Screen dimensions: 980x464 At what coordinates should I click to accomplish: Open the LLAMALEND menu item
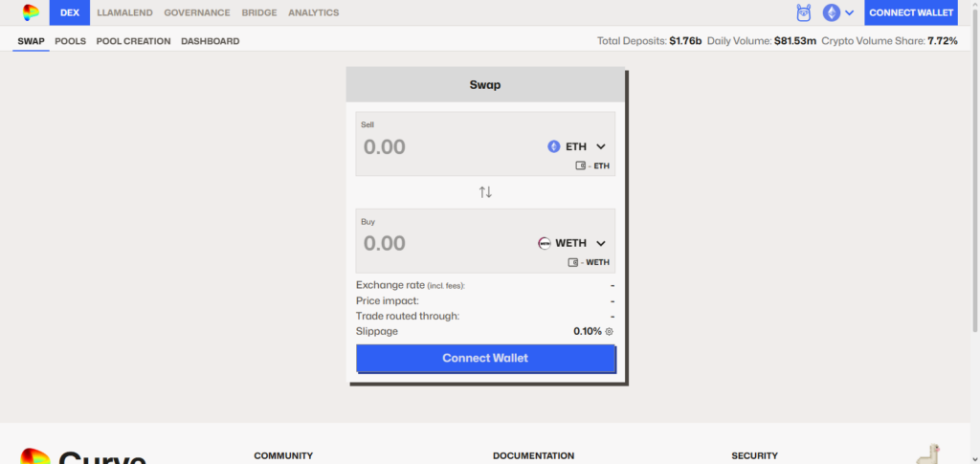point(125,12)
